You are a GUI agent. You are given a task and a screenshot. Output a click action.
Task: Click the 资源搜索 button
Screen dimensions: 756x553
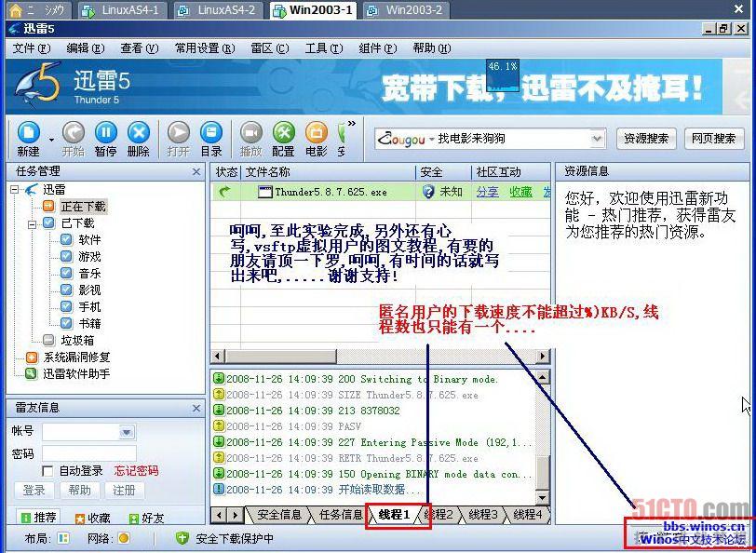tap(646, 139)
